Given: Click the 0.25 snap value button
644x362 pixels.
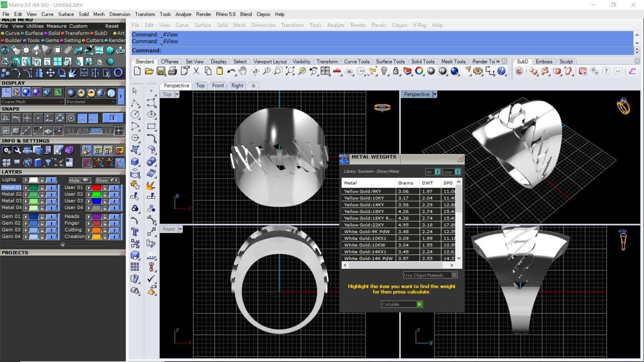Looking at the screenshot, I should click(x=83, y=131).
